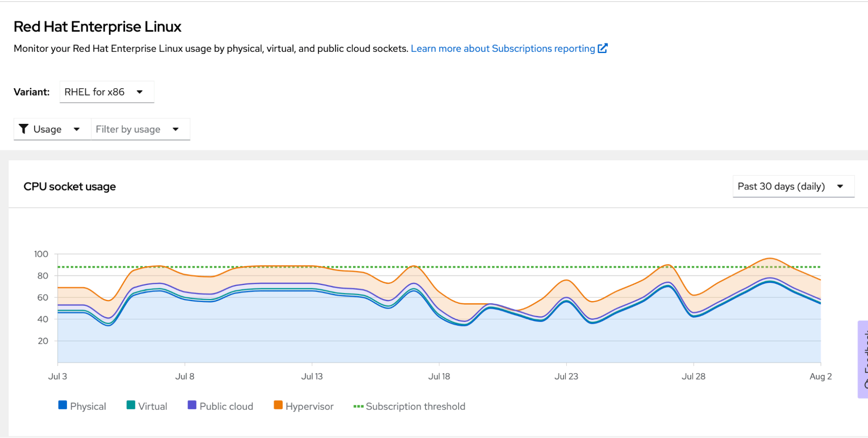868x438 pixels.
Task: Click the external link icon after Subscriptions reporting
Action: click(x=603, y=48)
